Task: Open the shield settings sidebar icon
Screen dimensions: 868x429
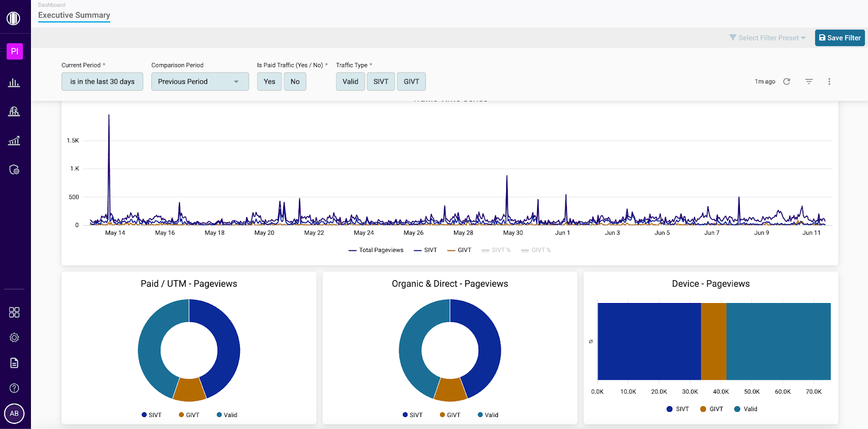Action: 14,169
